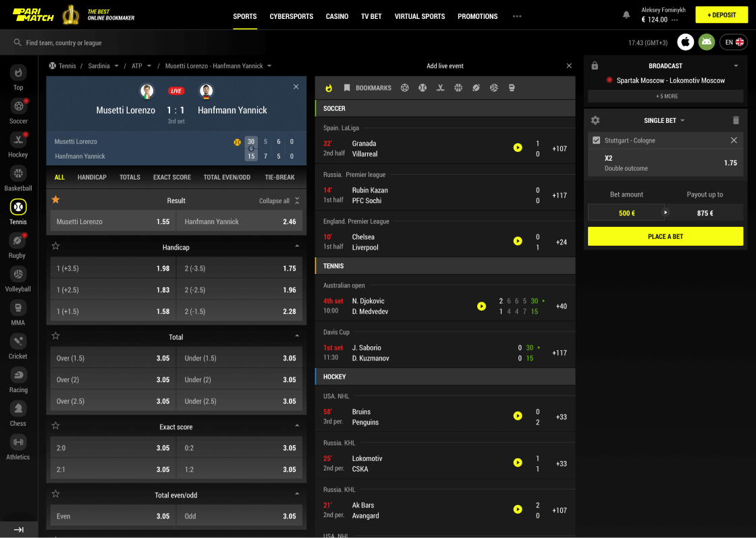Open the Android app download icon
This screenshot has height=538, width=756.
point(706,43)
